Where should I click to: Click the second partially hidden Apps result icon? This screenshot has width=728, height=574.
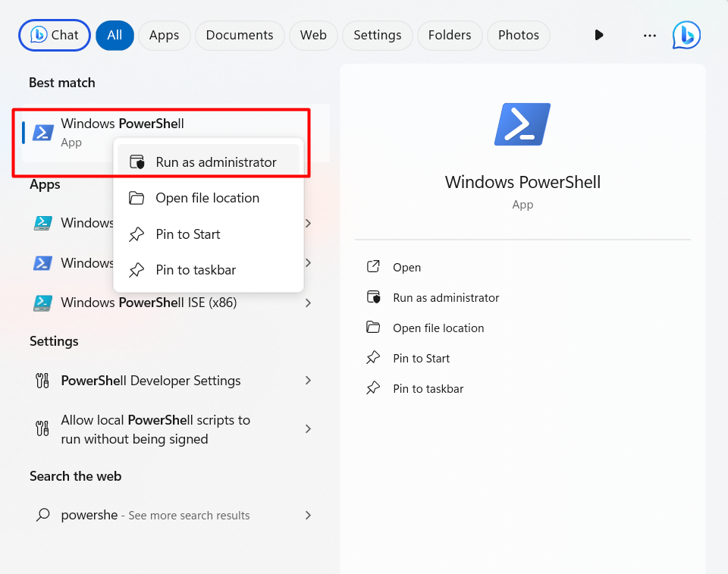42,263
